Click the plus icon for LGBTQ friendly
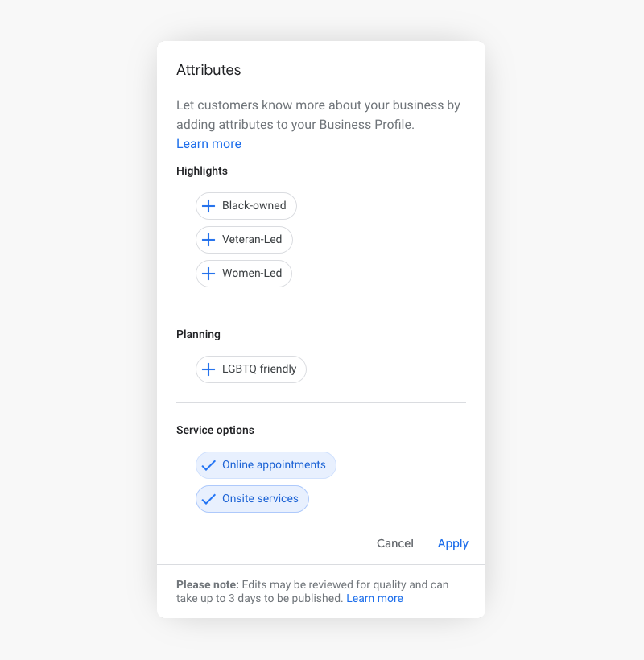644x660 pixels. click(x=208, y=369)
